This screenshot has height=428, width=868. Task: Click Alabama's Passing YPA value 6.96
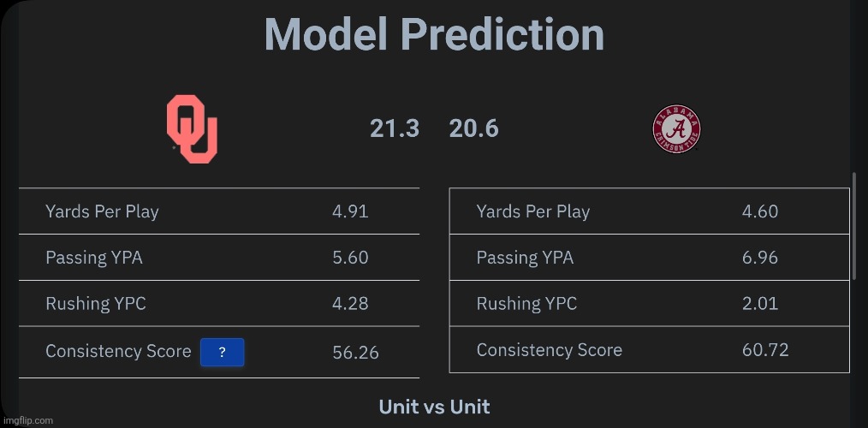click(760, 258)
